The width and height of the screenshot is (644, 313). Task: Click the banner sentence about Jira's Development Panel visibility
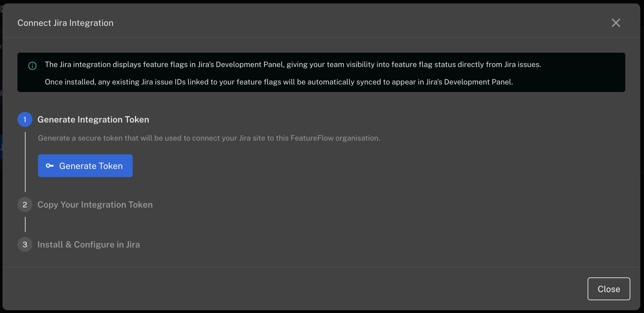pos(293,65)
